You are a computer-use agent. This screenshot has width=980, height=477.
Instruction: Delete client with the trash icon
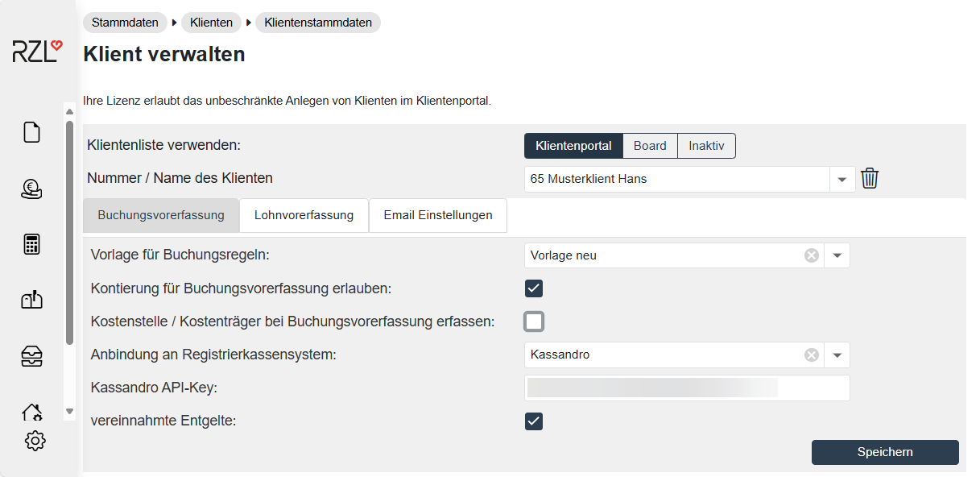tap(869, 179)
